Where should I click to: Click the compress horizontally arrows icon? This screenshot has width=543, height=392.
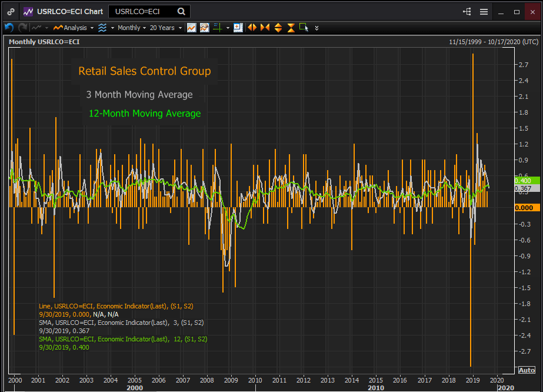coord(265,28)
